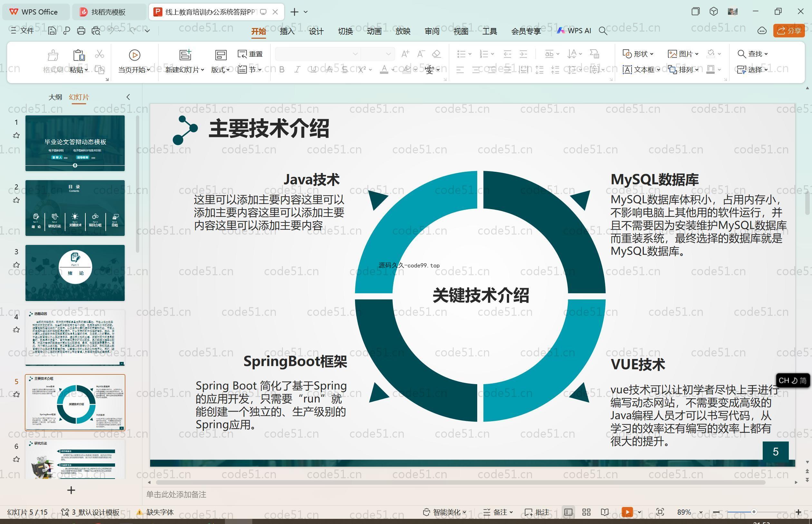Start slideshow from current page icon

click(x=134, y=55)
